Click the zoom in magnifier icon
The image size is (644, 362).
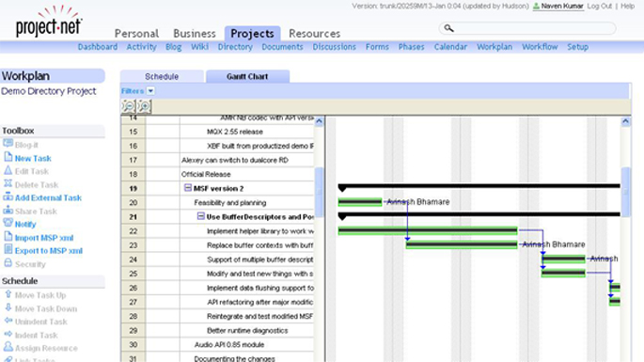[x=144, y=106]
